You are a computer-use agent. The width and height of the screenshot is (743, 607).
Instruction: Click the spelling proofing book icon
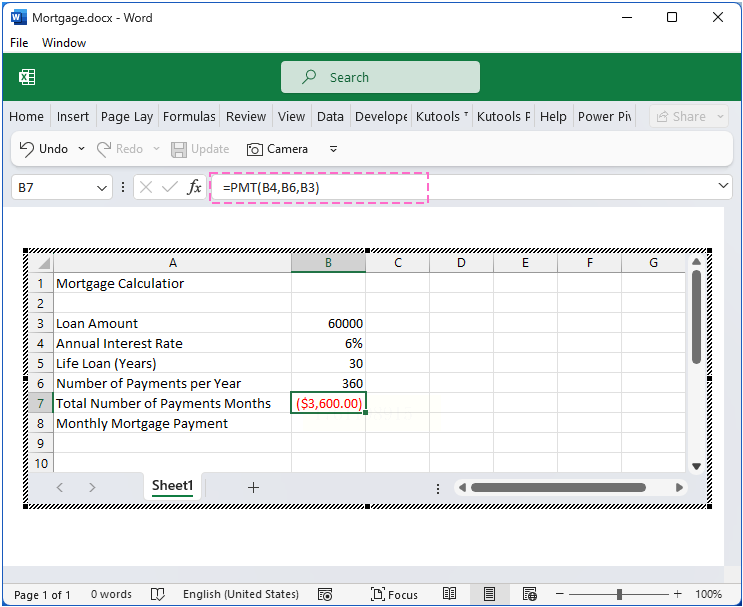pyautogui.click(x=157, y=594)
